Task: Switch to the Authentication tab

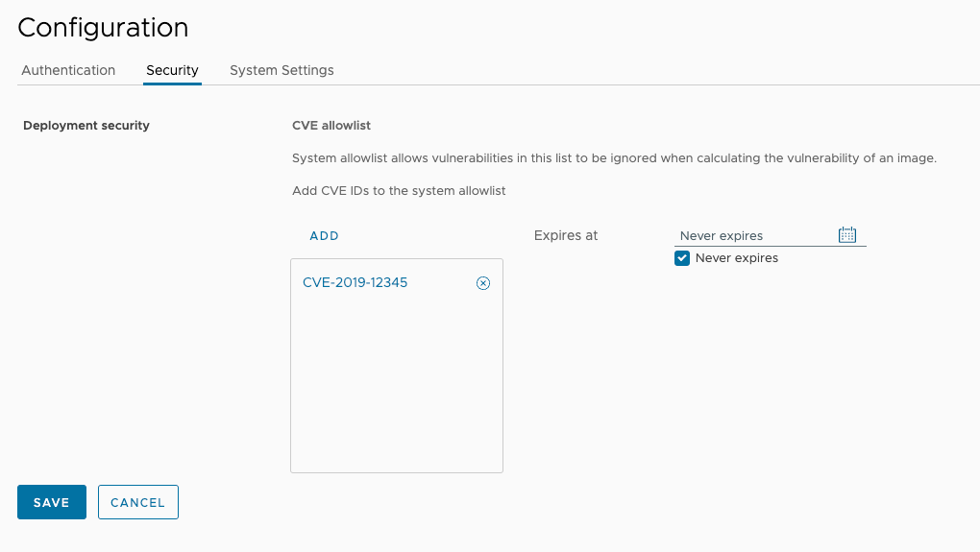Action: pos(68,70)
